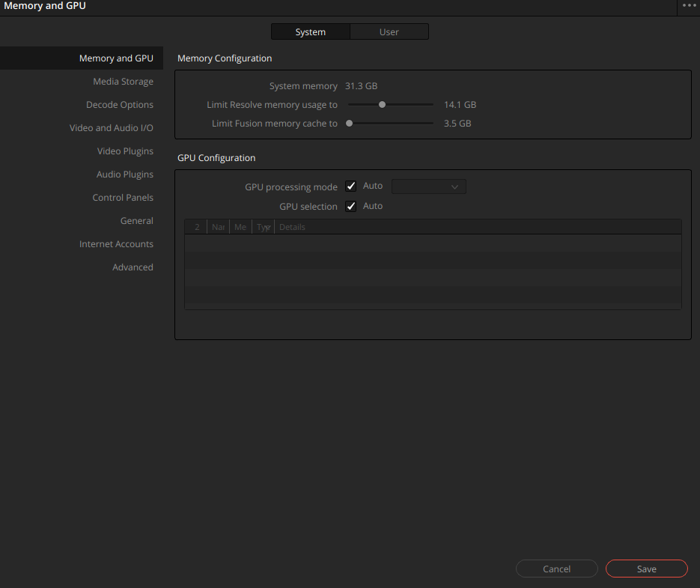Open Internet Accounts settings
Viewport: 700px width, 588px height.
116,244
